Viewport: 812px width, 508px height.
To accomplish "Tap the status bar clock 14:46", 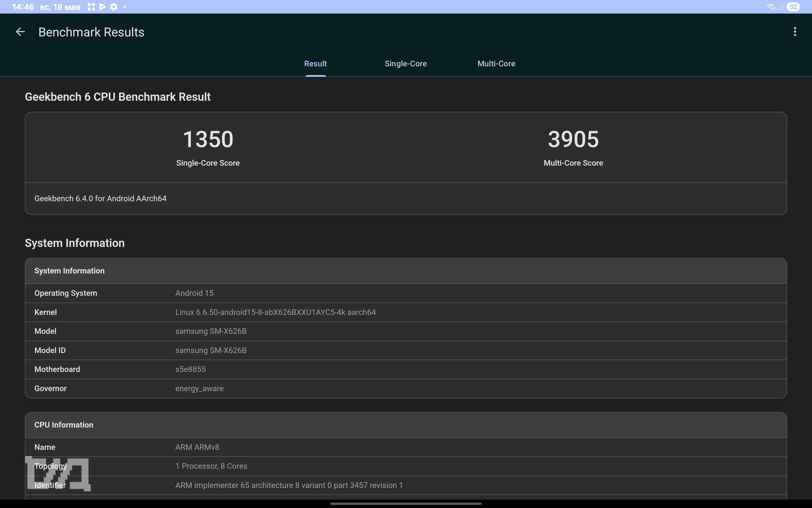I will pyautogui.click(x=23, y=7).
